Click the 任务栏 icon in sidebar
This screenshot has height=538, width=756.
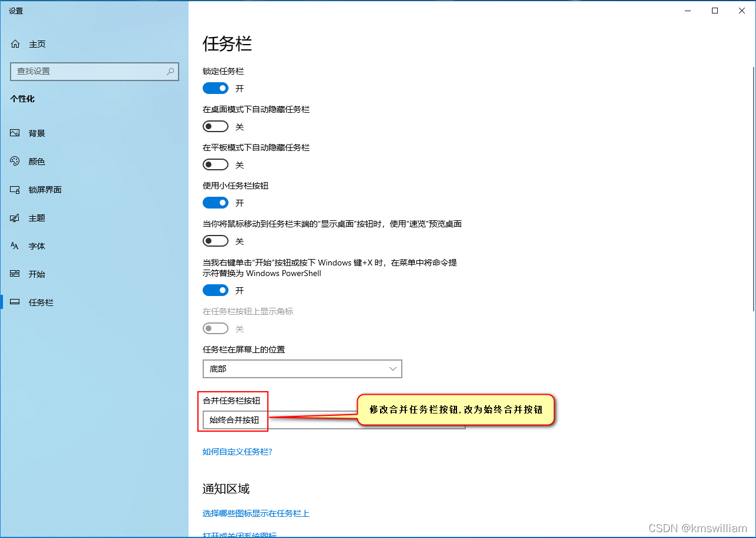coord(15,302)
